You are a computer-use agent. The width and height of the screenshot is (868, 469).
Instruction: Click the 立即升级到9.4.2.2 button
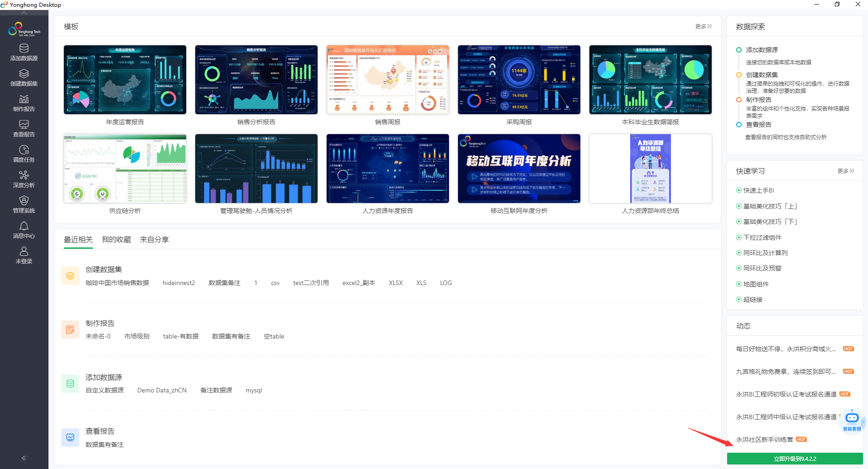pos(796,459)
